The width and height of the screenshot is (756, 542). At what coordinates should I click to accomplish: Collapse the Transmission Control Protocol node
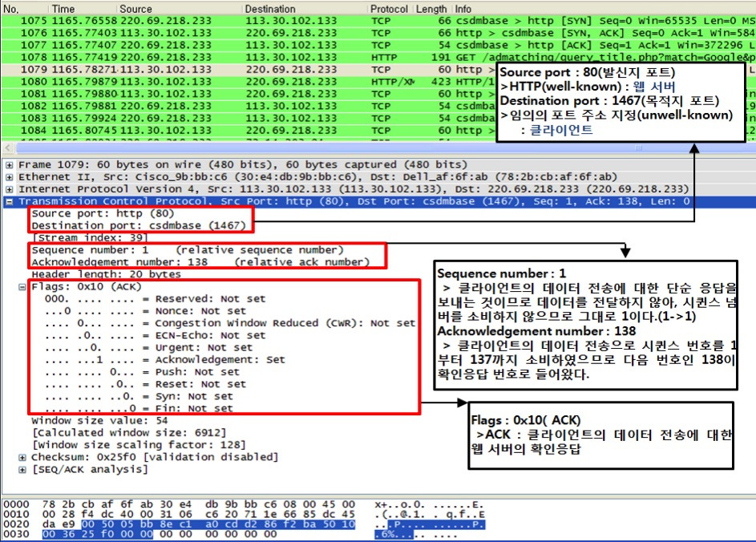tap(9, 201)
